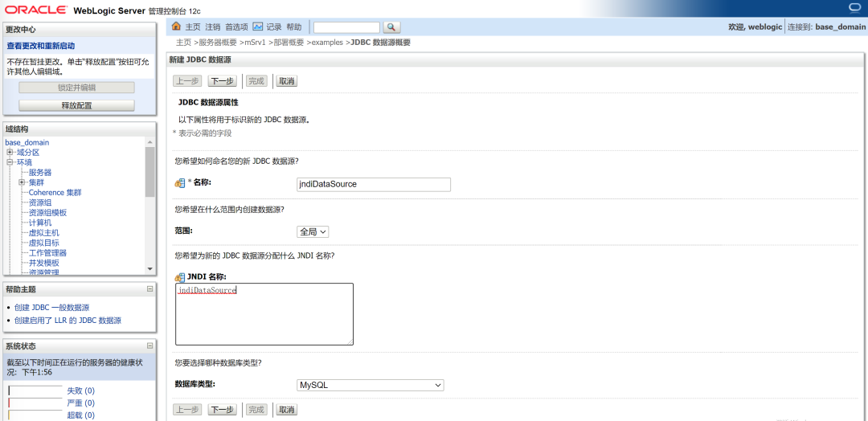
Task: Click the bottom 完成 button
Action: tap(256, 410)
